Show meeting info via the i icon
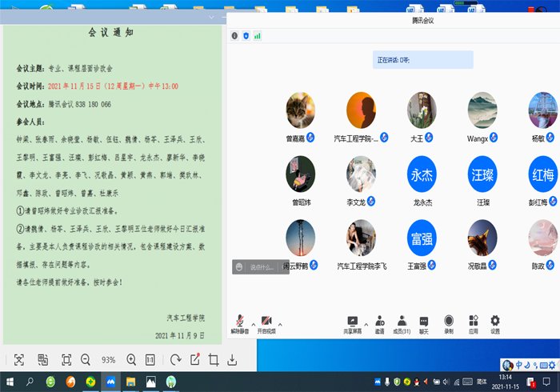Image resolution: width=560 pixels, height=392 pixels. (234, 36)
